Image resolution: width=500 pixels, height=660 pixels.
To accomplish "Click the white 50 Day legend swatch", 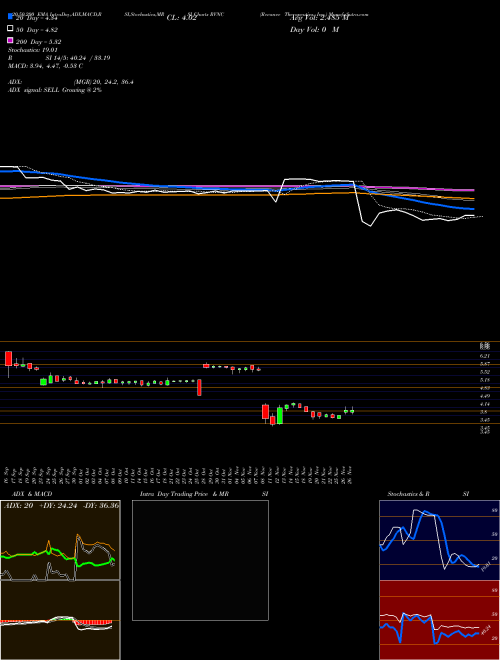I will (11, 28).
